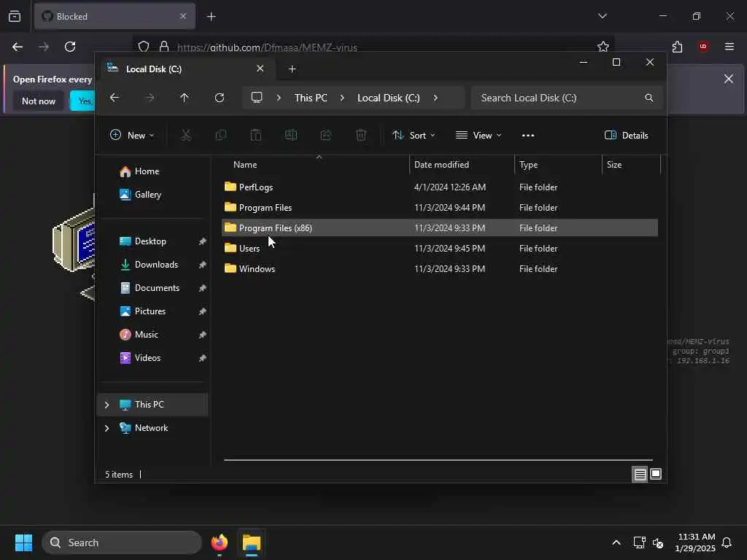Open Firefox list all tabs dropdown

coord(602,16)
